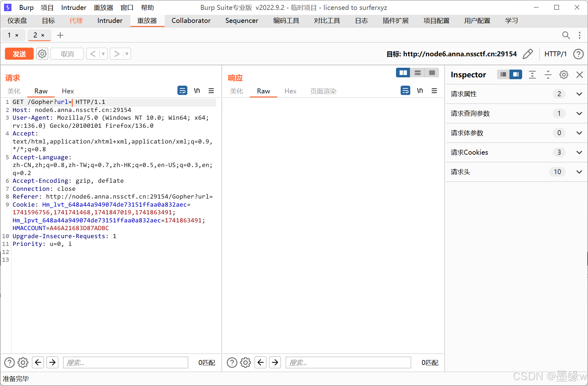This screenshot has height=386, width=588.
Task: Click the 取消 cancel button
Action: 67,54
